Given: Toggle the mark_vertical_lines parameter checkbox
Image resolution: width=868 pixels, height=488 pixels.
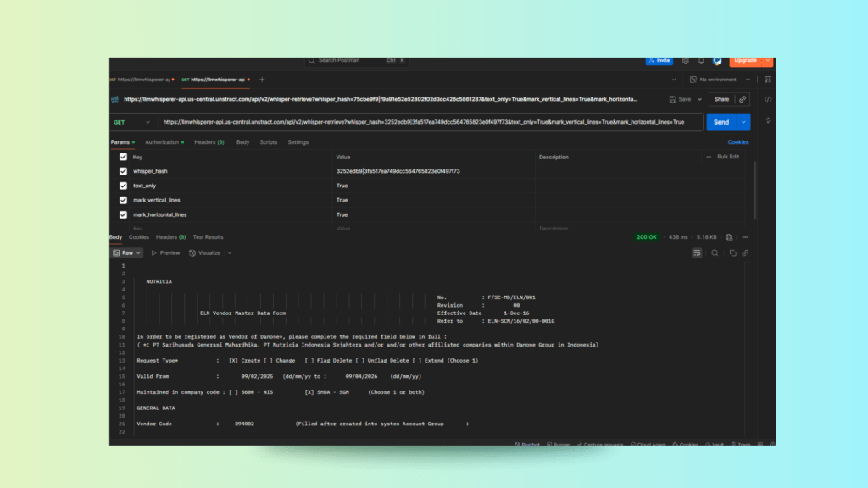Looking at the screenshot, I should pos(124,200).
